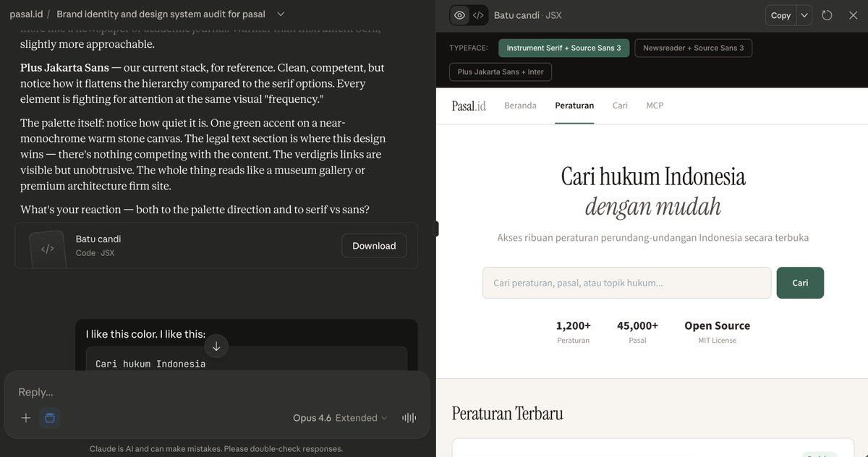Click the 'I like this color' message text
This screenshot has height=457, width=868.
click(x=145, y=334)
